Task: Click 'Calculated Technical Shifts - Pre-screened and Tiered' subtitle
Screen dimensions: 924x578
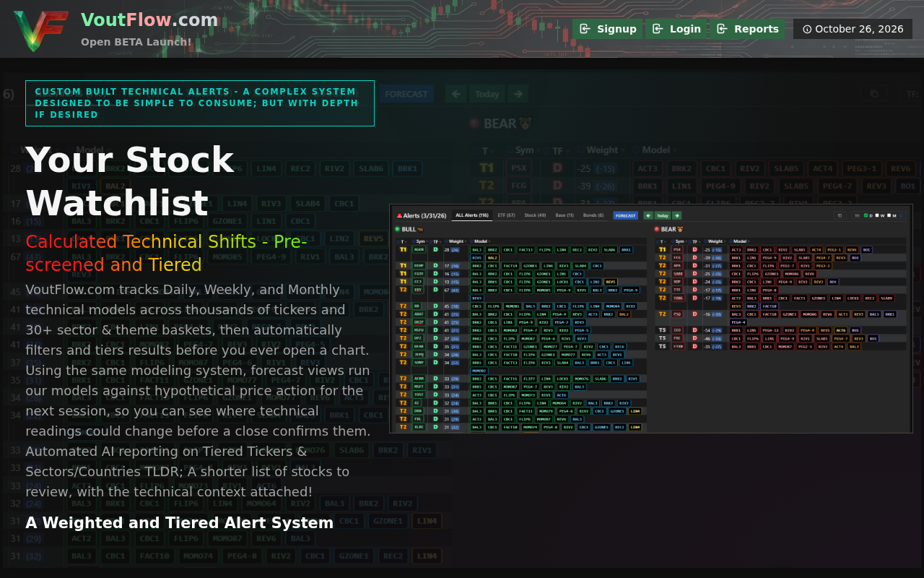Action: (x=167, y=253)
